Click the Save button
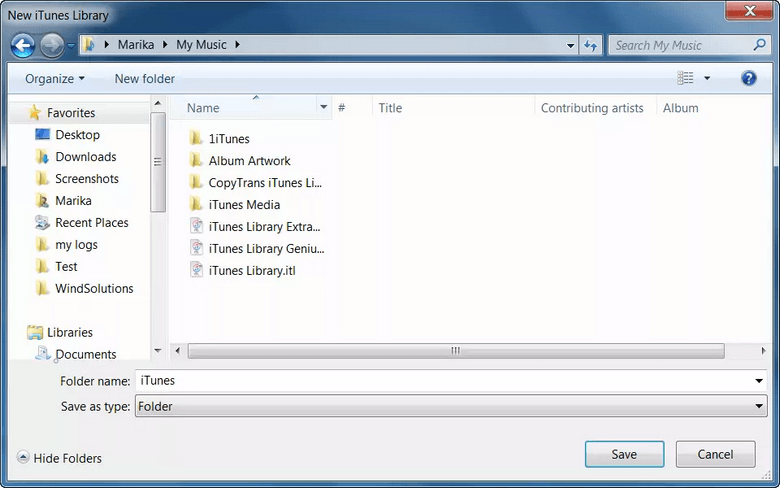 pyautogui.click(x=624, y=454)
